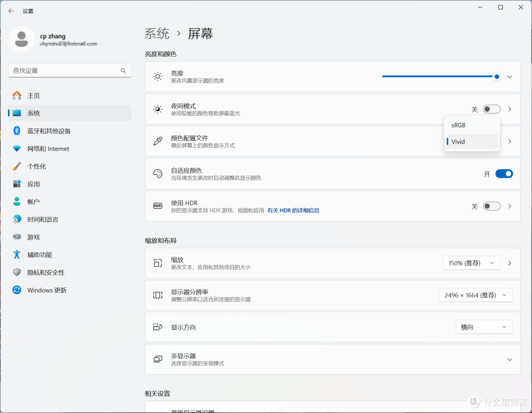Open 个性化 settings page
This screenshot has height=413, width=532.
69,166
